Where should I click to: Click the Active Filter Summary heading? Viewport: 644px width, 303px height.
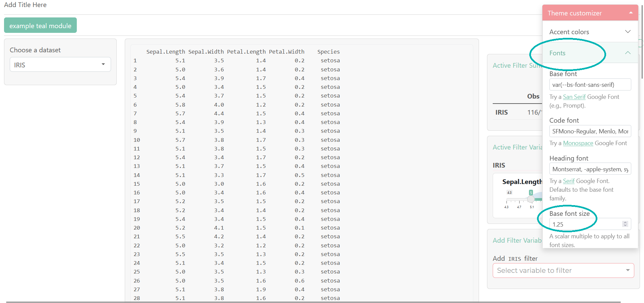click(x=517, y=65)
